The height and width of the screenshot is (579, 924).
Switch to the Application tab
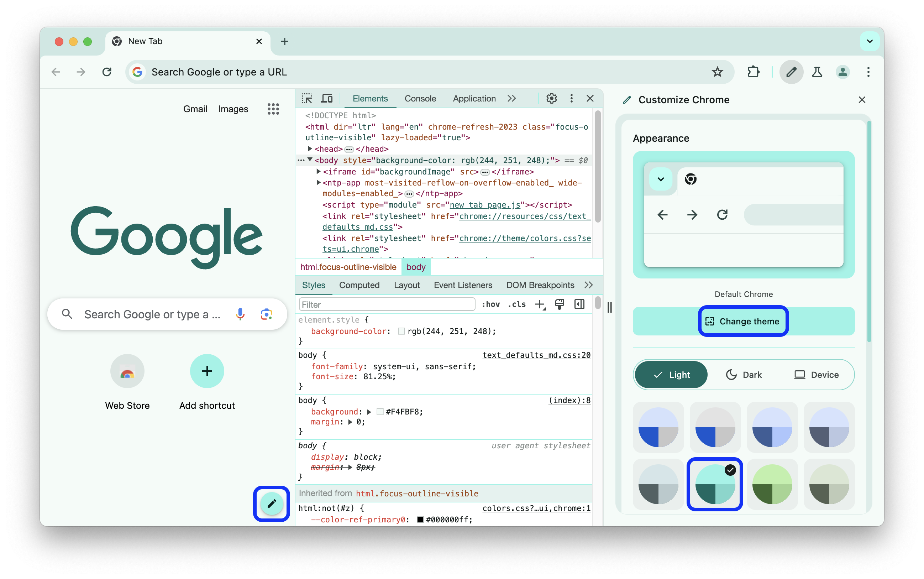pyautogui.click(x=473, y=99)
